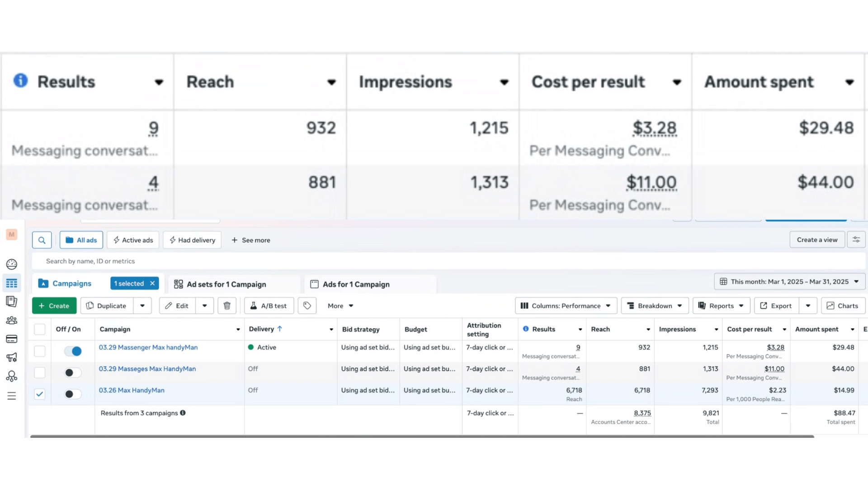
Task: Open the Delivery column header dropdown arrow
Action: [331, 329]
